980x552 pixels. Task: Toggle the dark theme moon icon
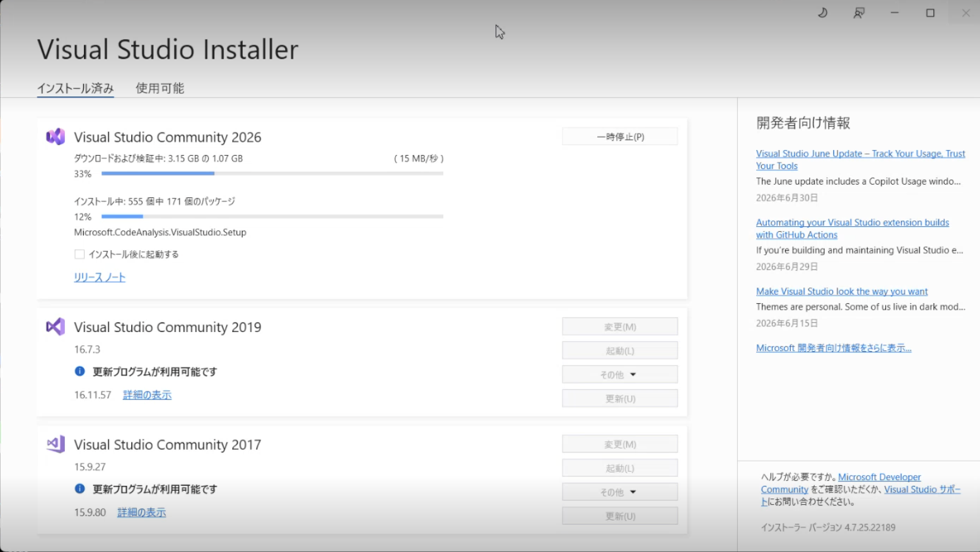click(x=822, y=13)
